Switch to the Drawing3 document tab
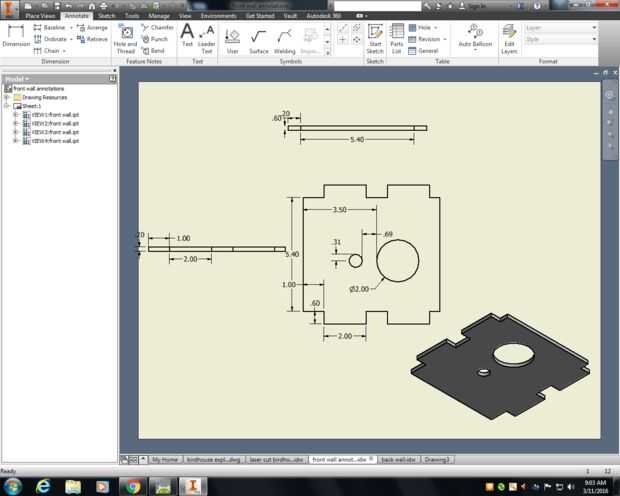This screenshot has height=496, width=620. (x=437, y=460)
